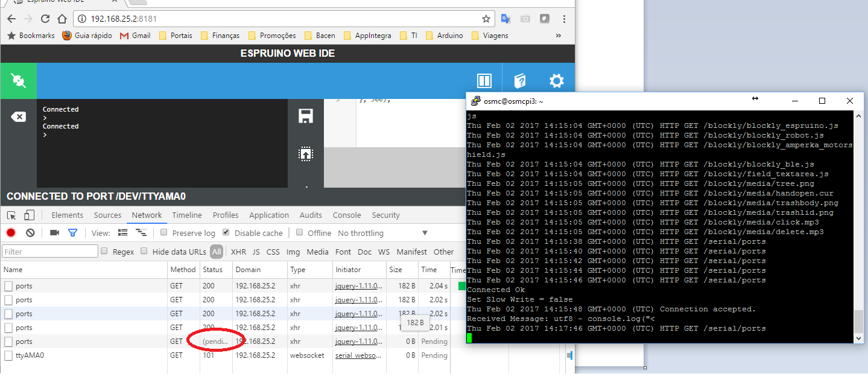Bookmark this page with the star icon
Viewport: 868px width, 391px height.
tap(486, 19)
